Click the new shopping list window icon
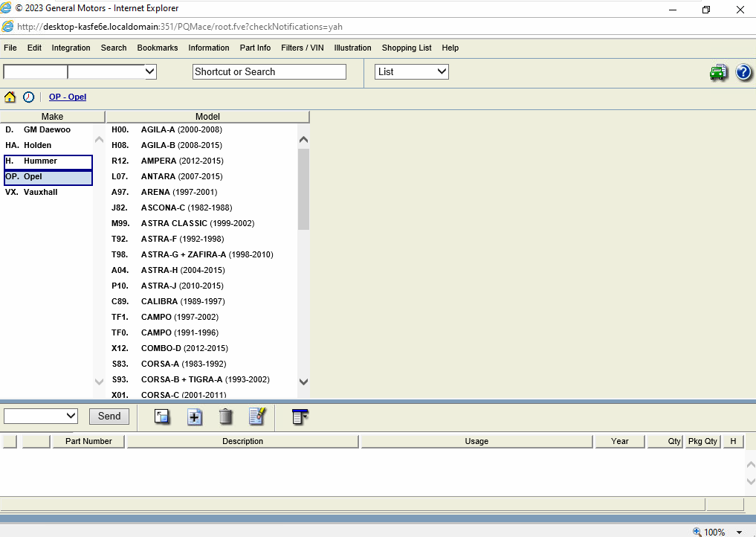This screenshot has width=756, height=537. point(162,417)
